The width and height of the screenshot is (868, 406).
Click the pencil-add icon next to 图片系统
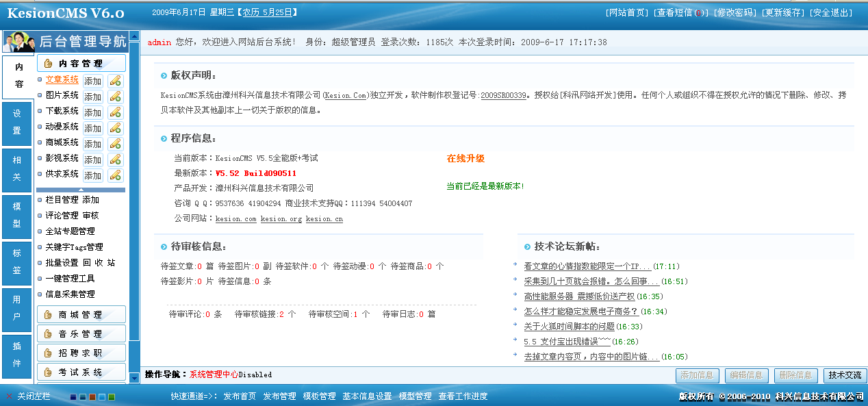pyautogui.click(x=116, y=97)
